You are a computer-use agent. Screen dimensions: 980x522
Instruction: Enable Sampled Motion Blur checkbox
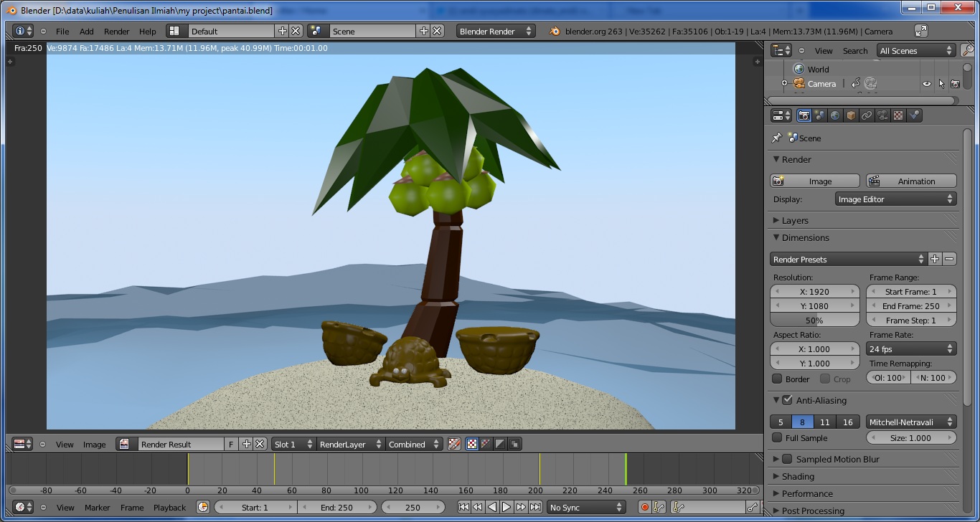[788, 459]
